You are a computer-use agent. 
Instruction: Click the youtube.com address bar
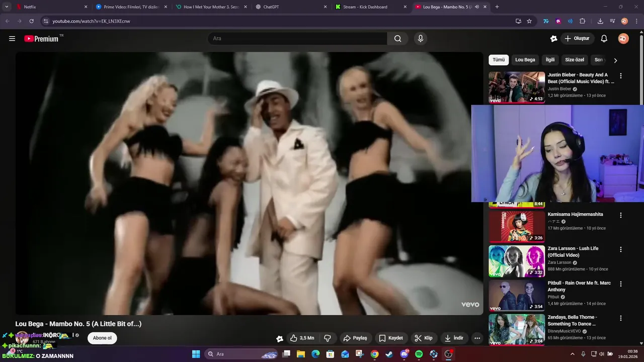(282, 21)
